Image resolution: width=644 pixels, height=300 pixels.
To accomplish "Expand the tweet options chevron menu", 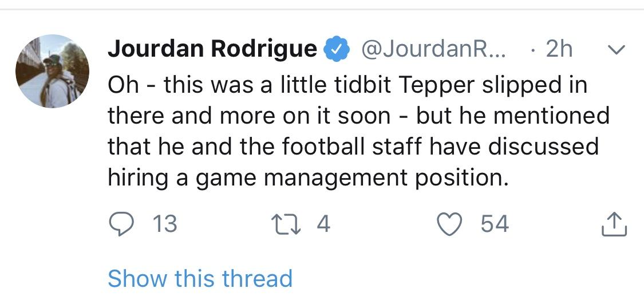I will (x=616, y=50).
